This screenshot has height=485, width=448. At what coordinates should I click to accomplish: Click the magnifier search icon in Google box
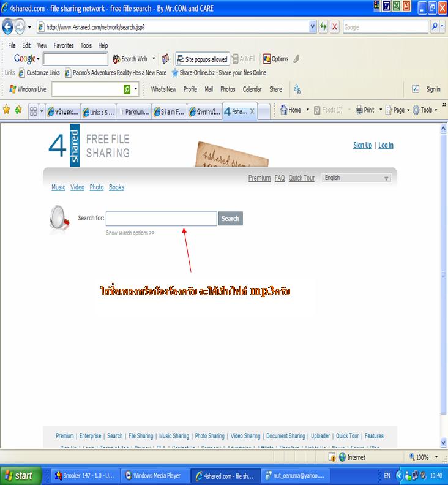[x=435, y=27]
